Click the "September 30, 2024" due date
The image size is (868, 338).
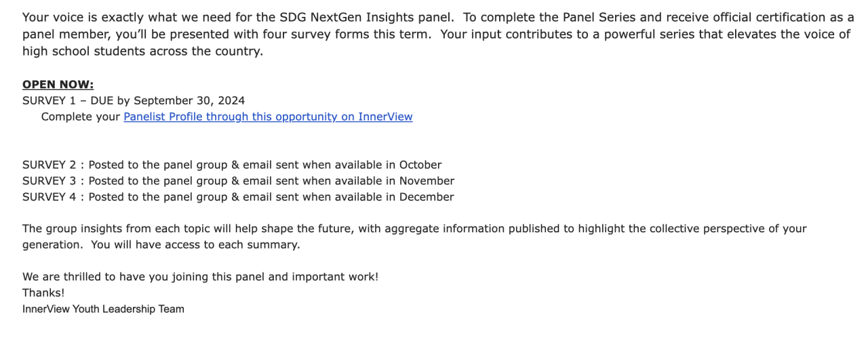tap(189, 100)
